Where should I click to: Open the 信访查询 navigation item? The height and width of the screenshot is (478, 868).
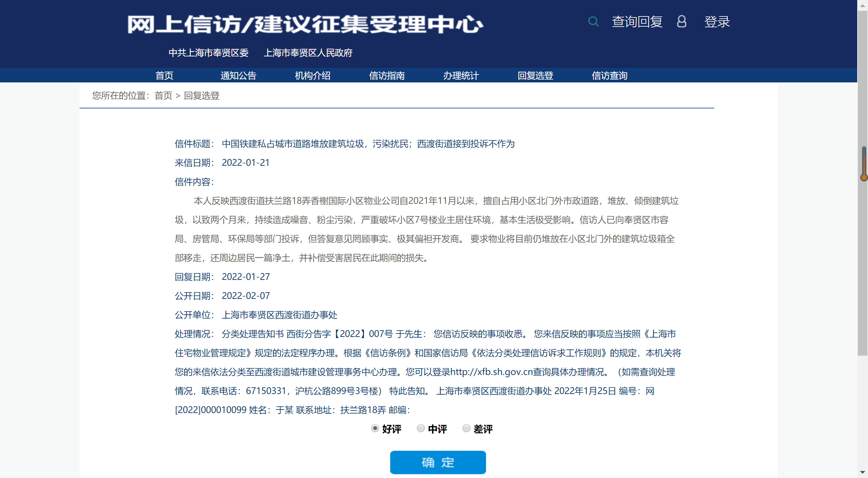pos(609,75)
